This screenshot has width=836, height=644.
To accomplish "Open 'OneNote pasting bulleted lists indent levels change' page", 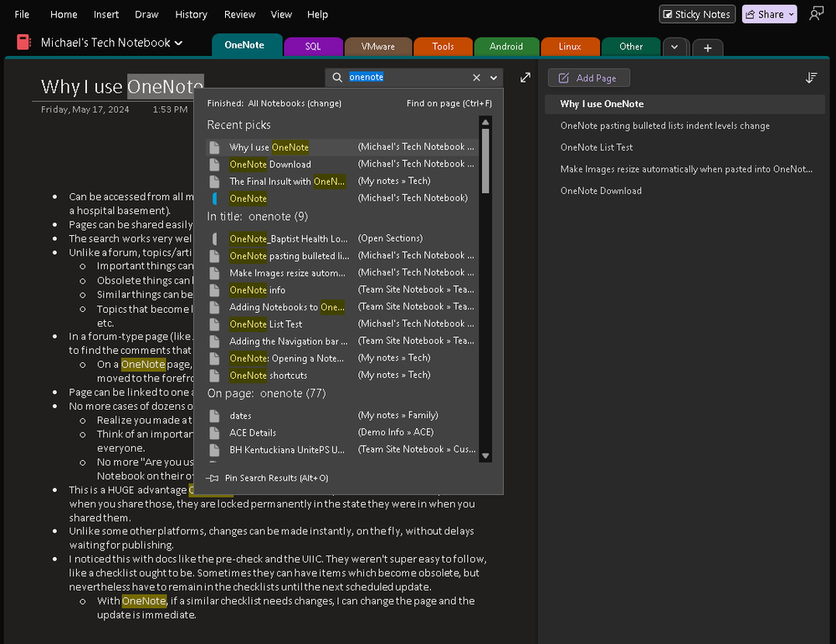I will (x=685, y=125).
